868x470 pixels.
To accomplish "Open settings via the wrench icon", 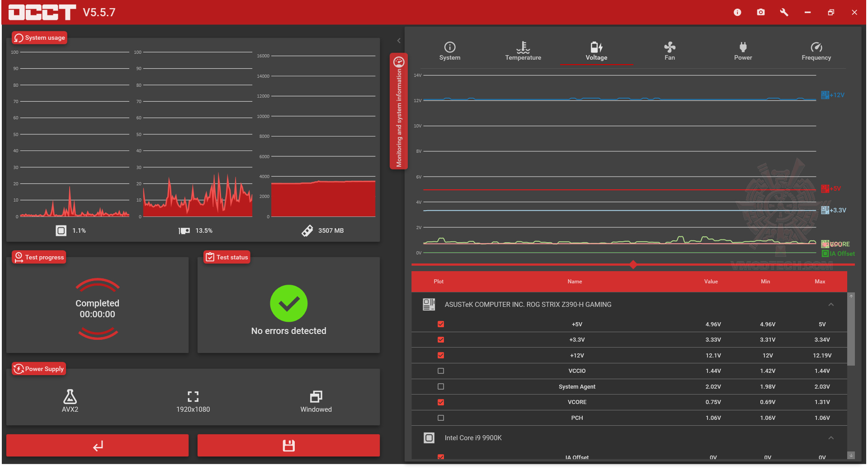I will 784,12.
